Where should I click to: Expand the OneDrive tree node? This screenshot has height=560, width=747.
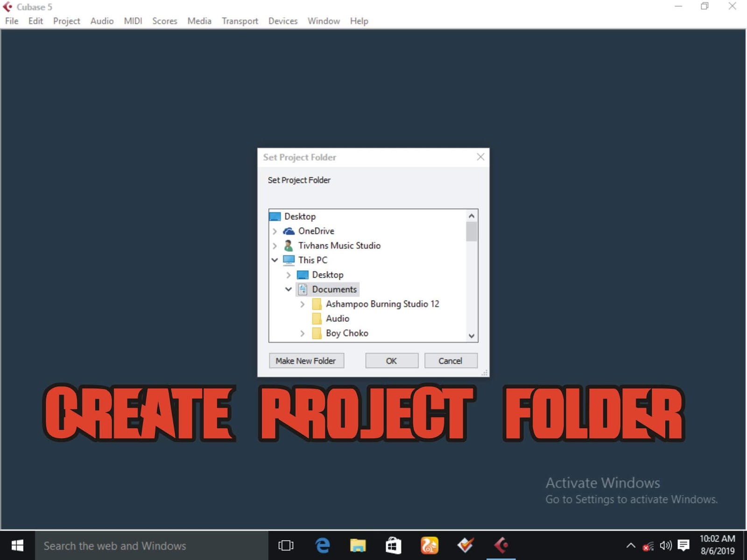275,231
